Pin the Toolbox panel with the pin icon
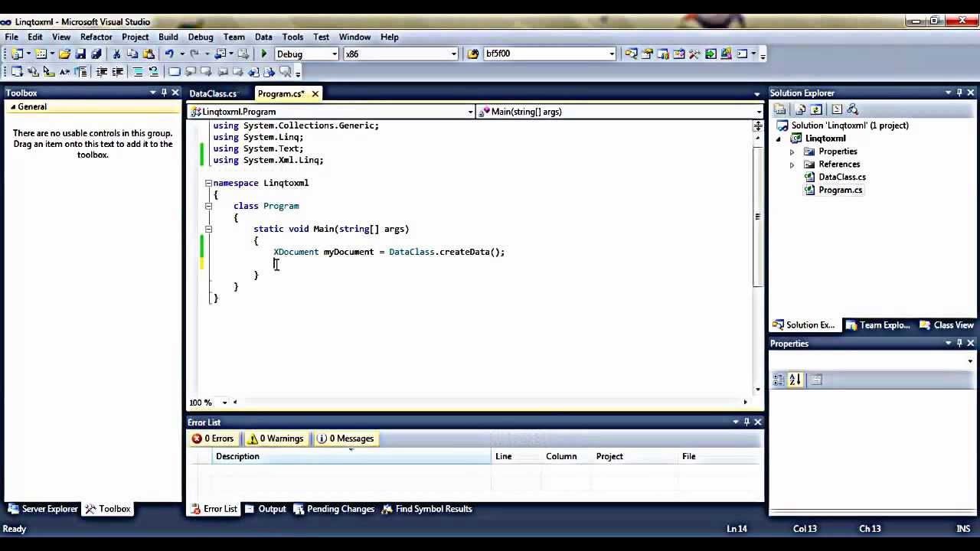980x551 pixels. coord(164,93)
